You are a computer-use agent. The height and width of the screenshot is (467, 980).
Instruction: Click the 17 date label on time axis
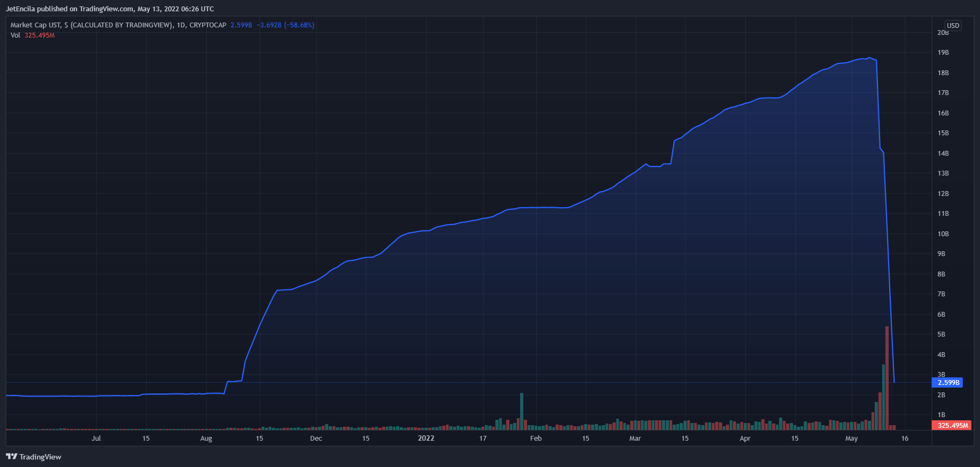pos(483,439)
